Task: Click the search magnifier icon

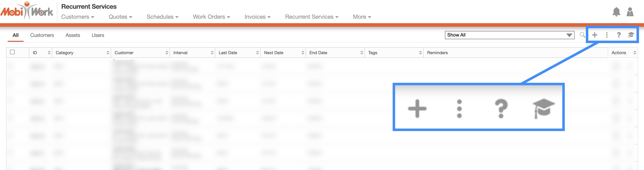Action: [582, 35]
